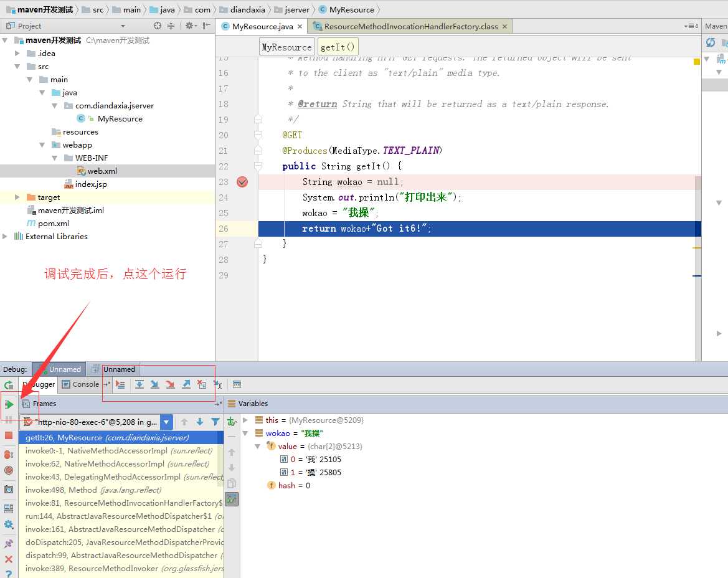The image size is (728, 578).
Task: Close ResourceMethodInvocationHandlerFactory.class tab
Action: pos(504,26)
